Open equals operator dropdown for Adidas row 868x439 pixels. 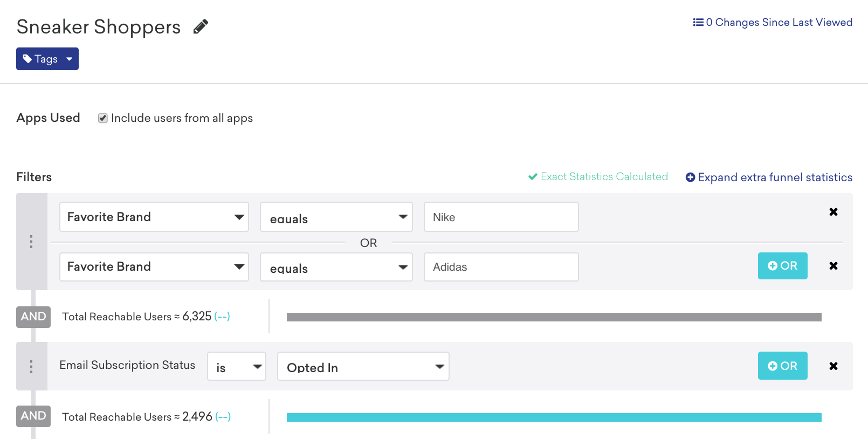(x=336, y=267)
